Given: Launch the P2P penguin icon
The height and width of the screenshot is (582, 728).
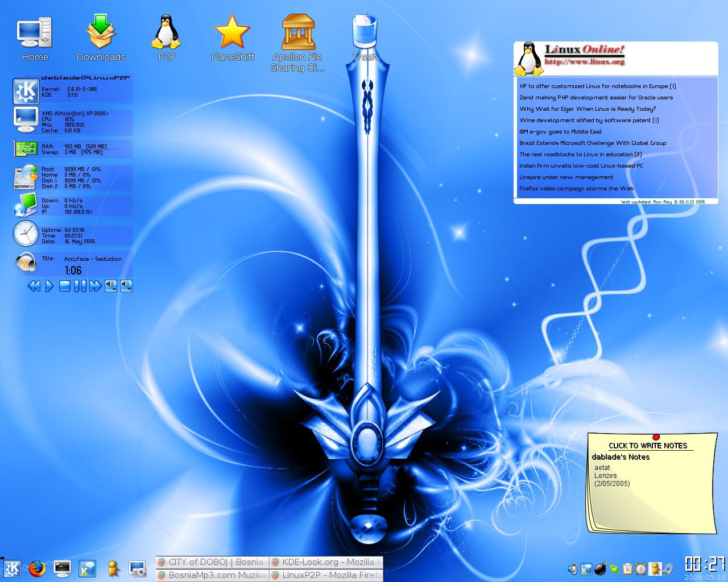Looking at the screenshot, I should pos(166,38).
